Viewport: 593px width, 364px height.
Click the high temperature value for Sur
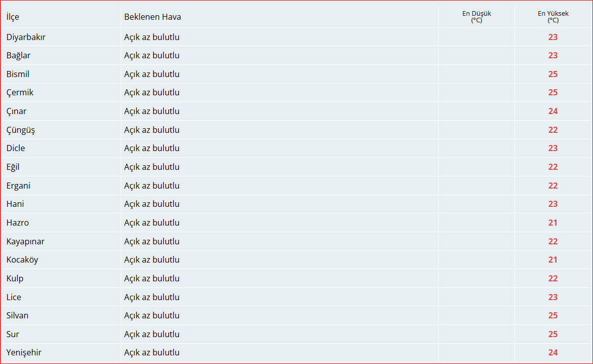click(552, 334)
